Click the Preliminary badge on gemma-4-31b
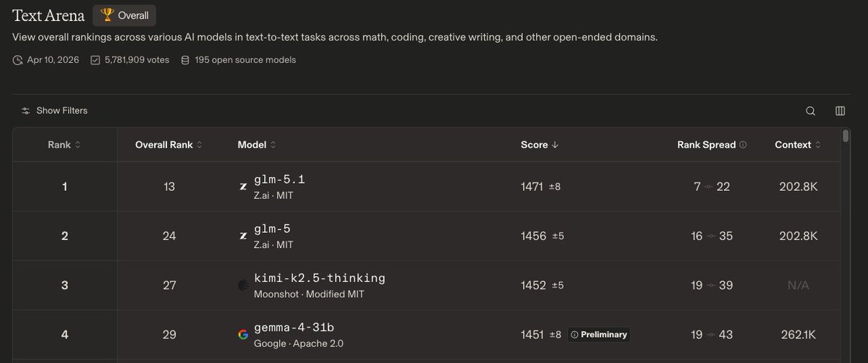The image size is (868, 363). click(x=598, y=334)
